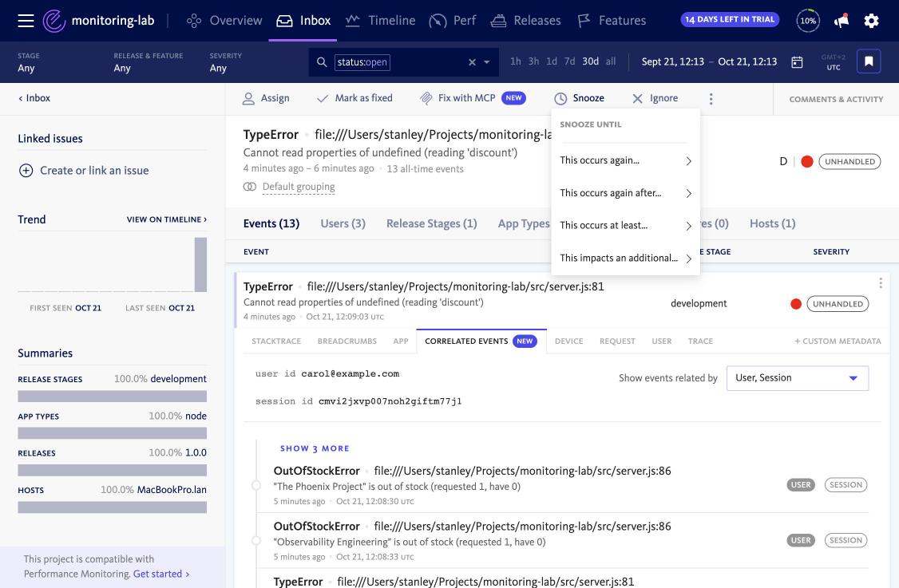Click the Default grouping rings icon

point(249,187)
